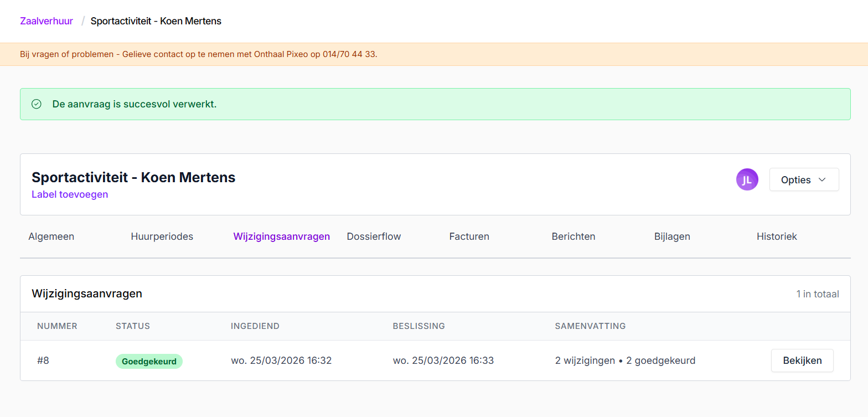Select the Wijzigingsaanvragen tab
868x417 pixels.
(x=281, y=236)
